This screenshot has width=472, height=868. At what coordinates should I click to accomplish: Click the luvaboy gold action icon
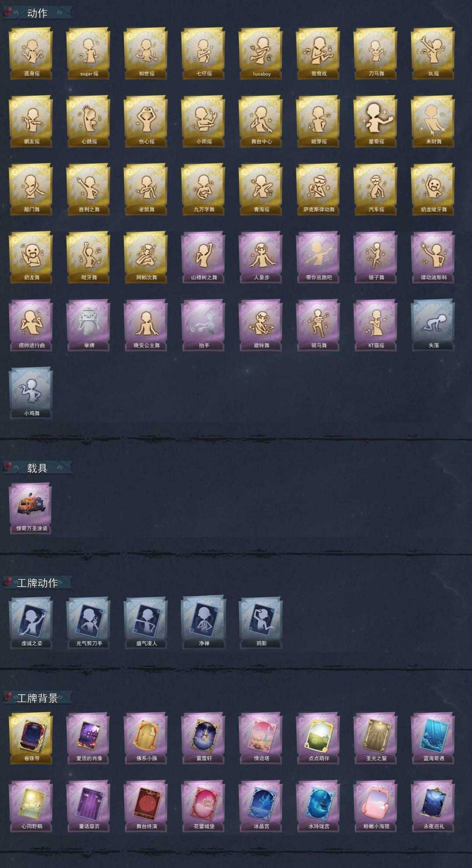click(261, 53)
